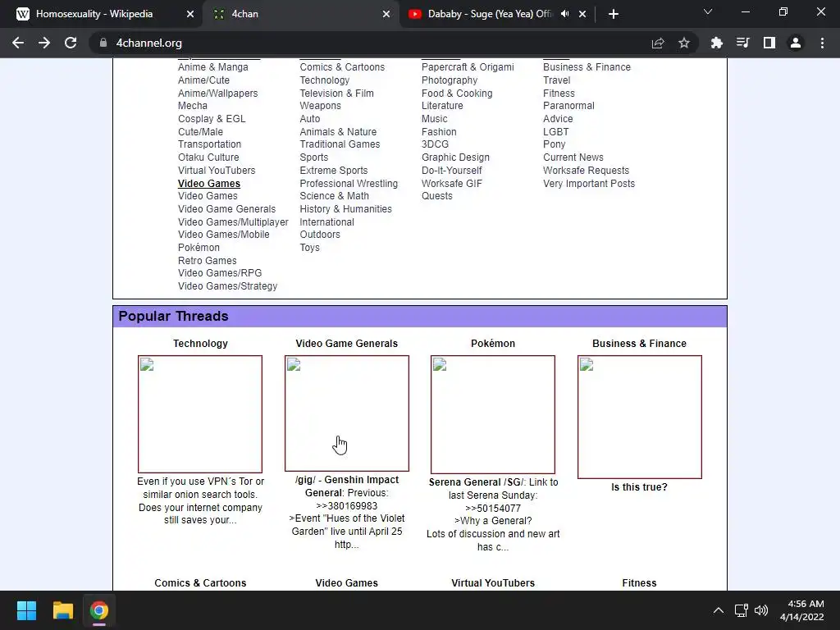Reload the 4channel.org page

tap(71, 43)
